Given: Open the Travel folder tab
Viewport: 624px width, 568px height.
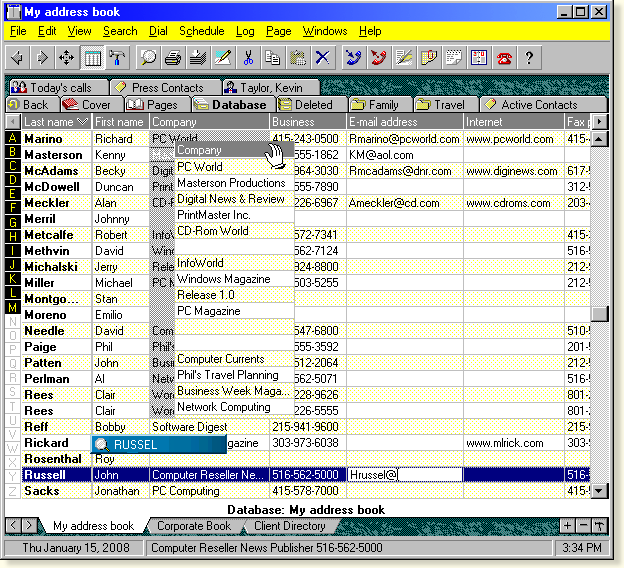Looking at the screenshot, I should tap(446, 105).
